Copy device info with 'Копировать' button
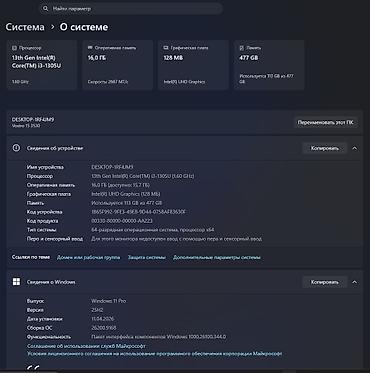The width and height of the screenshot is (370, 373). coord(325,148)
